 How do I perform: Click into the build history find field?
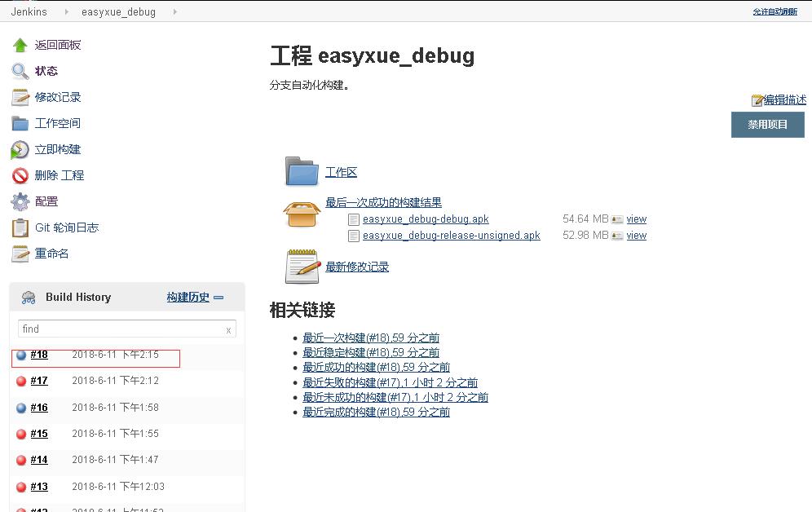127,329
